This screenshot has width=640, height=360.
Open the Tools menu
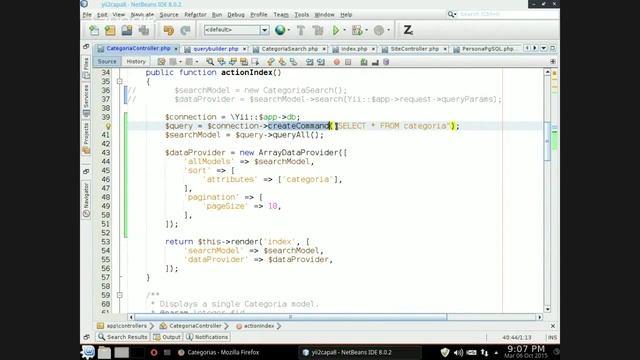pyautogui.click(x=301, y=15)
